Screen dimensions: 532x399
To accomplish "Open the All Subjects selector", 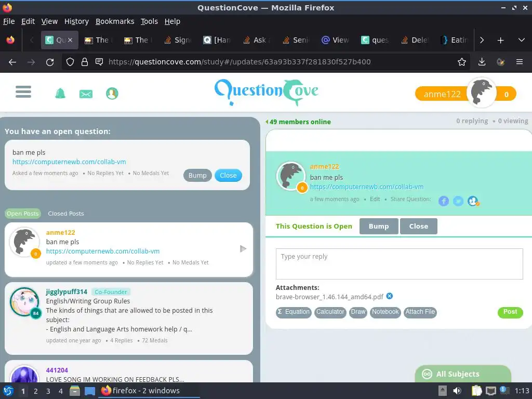I will coord(463,374).
